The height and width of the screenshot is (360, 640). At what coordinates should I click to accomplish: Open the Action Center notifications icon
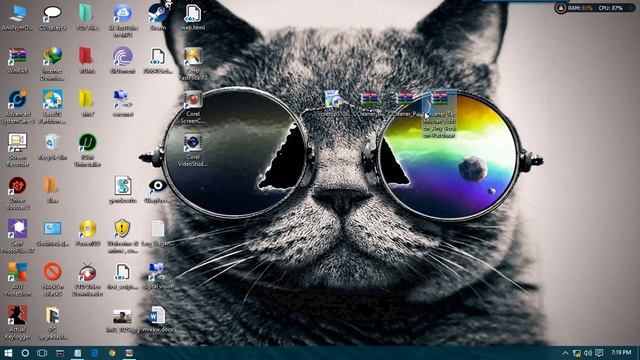599,353
